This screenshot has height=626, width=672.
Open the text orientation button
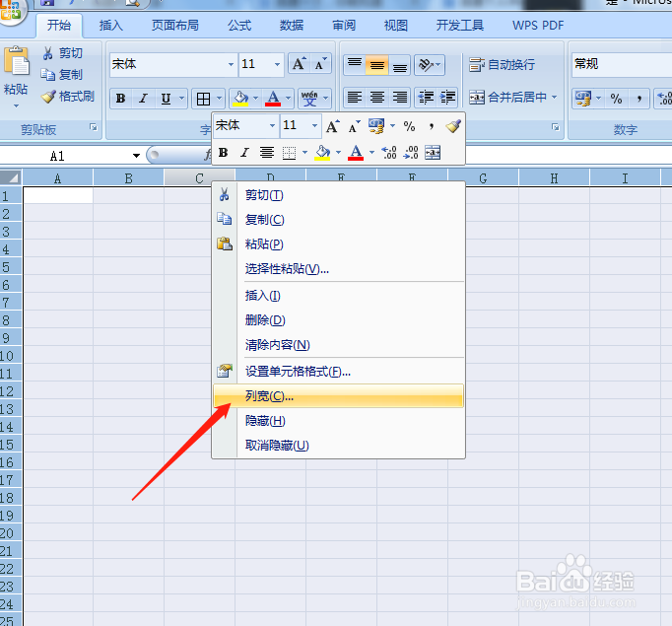pos(430,65)
